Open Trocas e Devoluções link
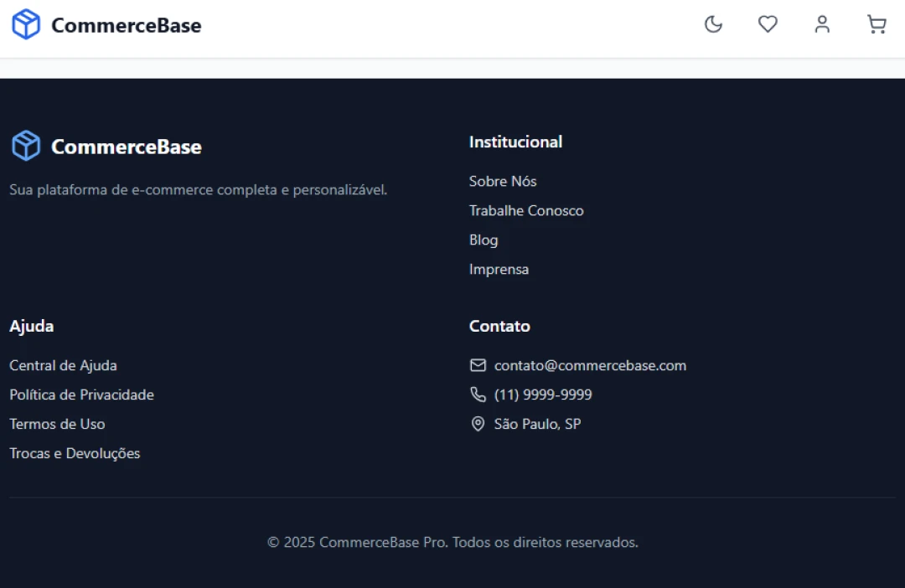 pyautogui.click(x=75, y=453)
